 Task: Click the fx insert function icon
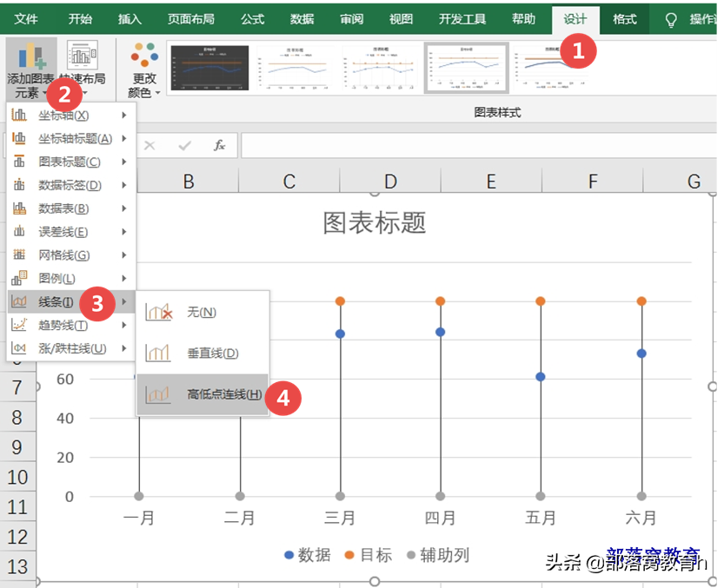click(x=219, y=145)
